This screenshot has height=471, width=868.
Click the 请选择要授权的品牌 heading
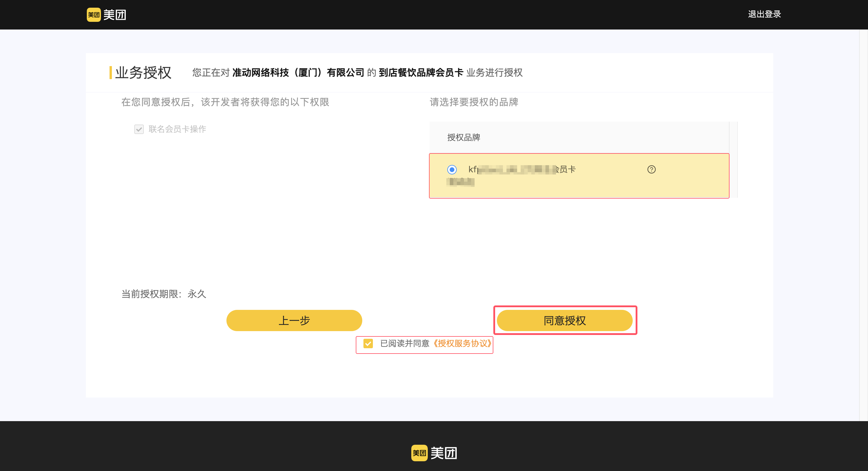474,102
